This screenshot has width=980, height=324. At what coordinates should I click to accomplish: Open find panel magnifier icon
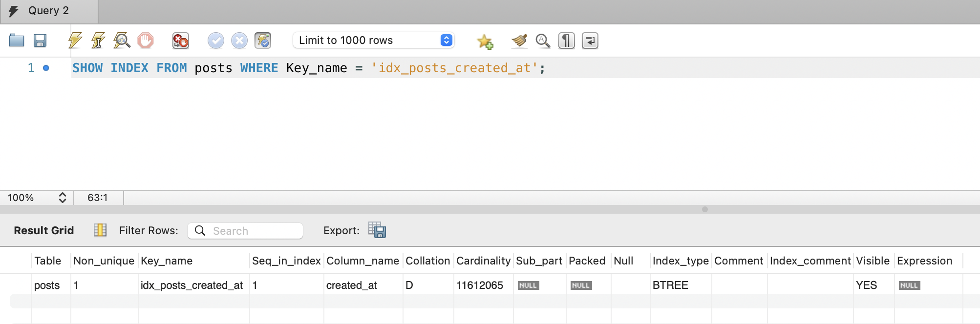click(543, 41)
